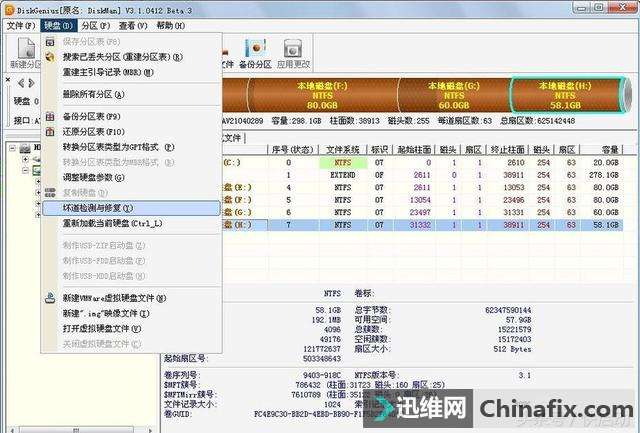Go to next disk with right arrow

(x=31, y=83)
